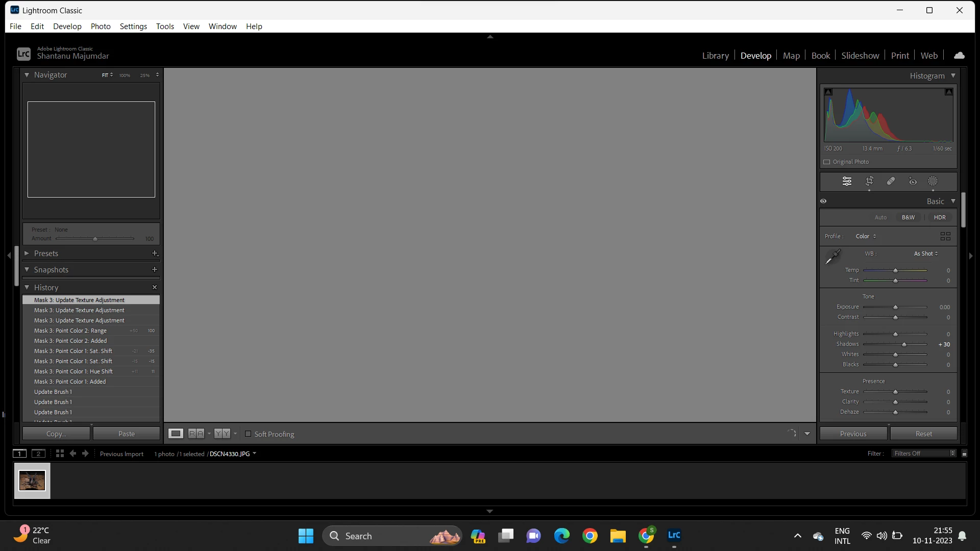Click the Edit sliders icon
The image size is (980, 551).
point(847,181)
